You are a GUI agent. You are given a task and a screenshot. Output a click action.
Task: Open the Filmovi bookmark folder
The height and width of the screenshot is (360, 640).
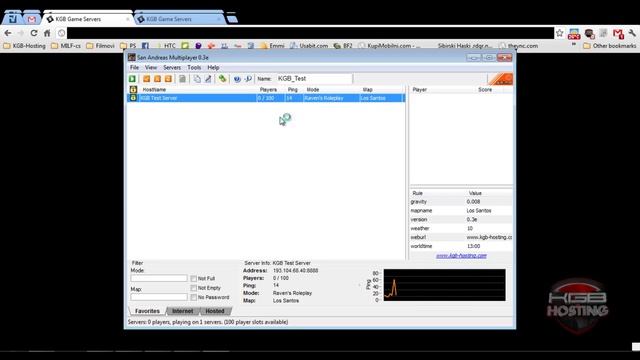coord(100,46)
